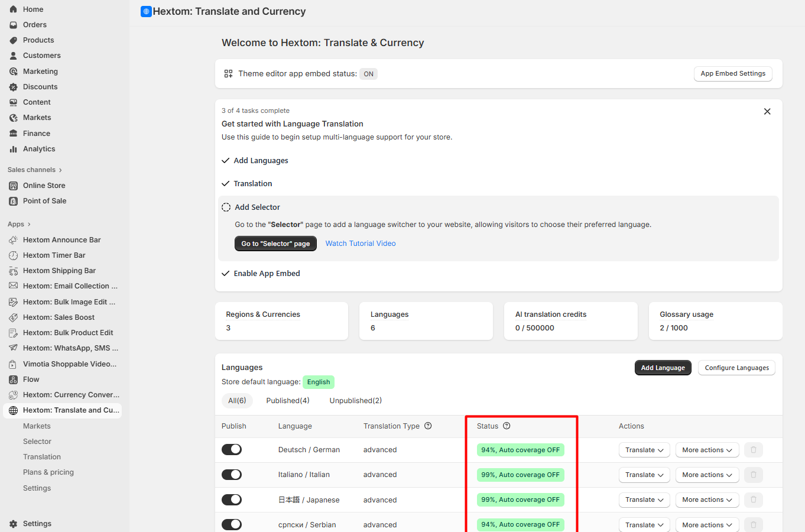Open Translate dropdown for German row

(x=644, y=450)
